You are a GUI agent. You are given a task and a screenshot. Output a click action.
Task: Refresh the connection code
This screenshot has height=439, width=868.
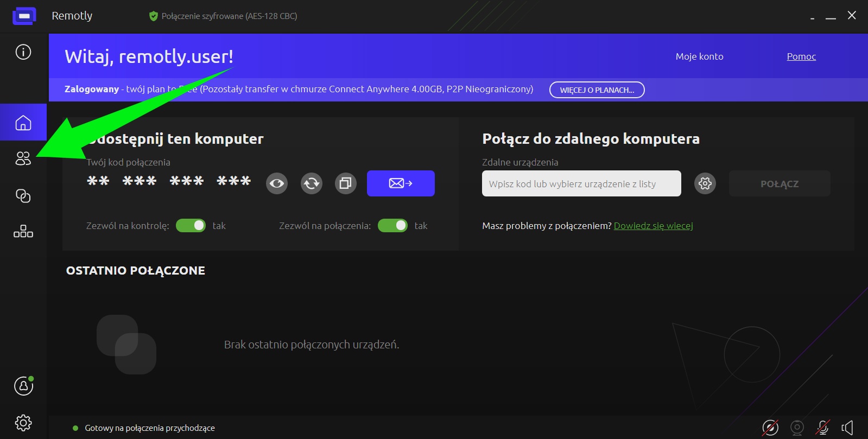click(x=311, y=183)
